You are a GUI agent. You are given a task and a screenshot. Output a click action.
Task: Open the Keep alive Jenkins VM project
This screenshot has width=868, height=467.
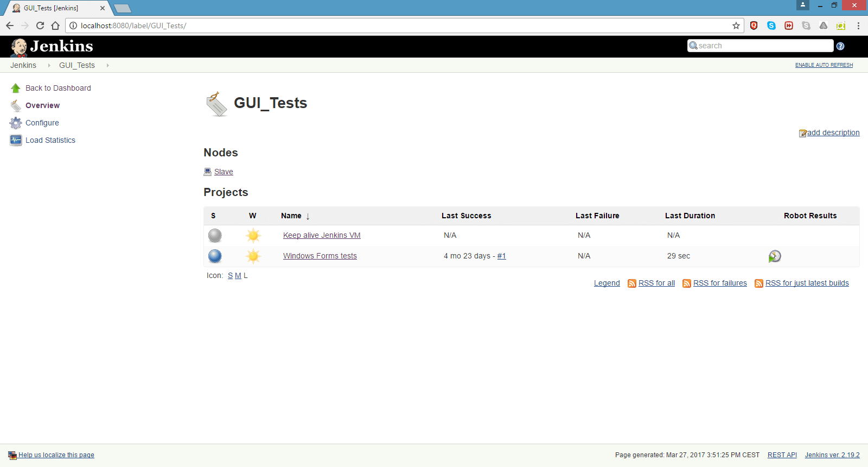click(322, 235)
